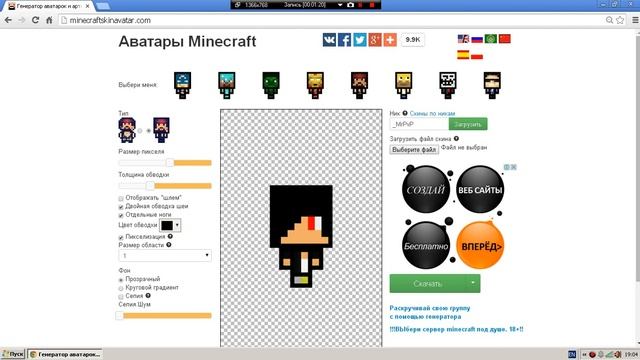
Task: Open the browser home page
Action: click(x=49, y=20)
